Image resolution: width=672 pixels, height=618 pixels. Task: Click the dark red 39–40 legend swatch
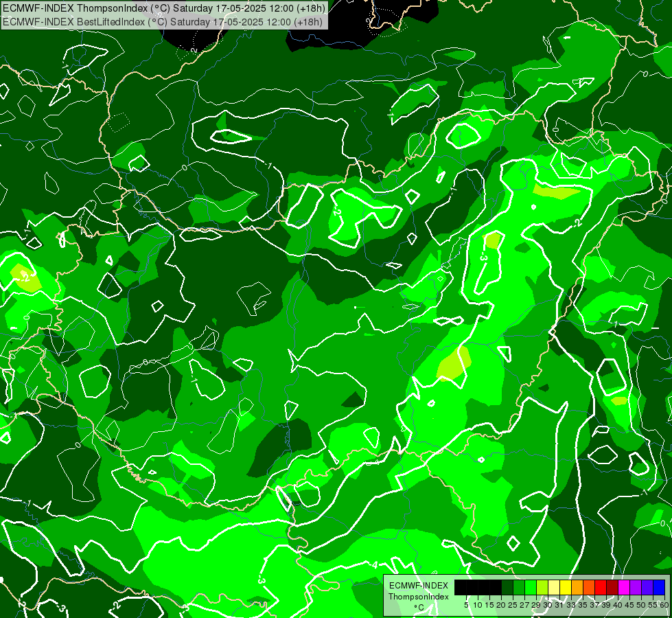point(612,588)
